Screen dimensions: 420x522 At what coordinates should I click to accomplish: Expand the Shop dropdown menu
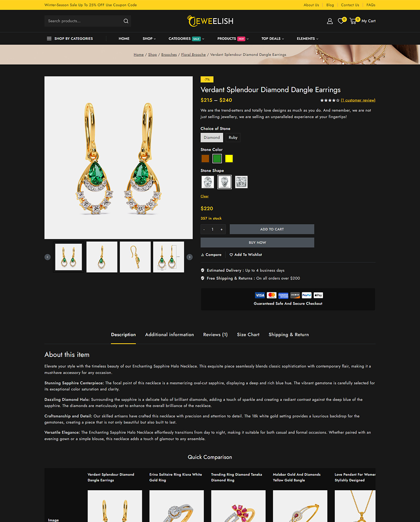coord(149,39)
